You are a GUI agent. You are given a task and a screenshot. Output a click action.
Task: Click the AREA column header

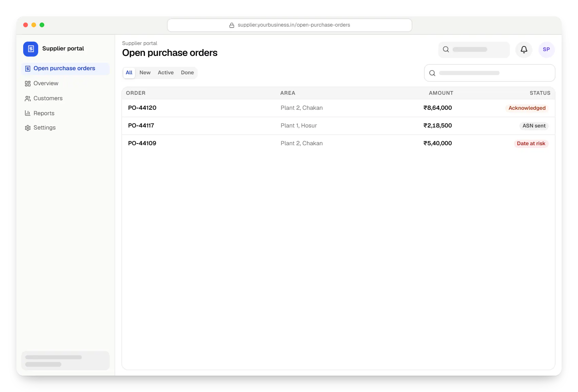pos(288,93)
